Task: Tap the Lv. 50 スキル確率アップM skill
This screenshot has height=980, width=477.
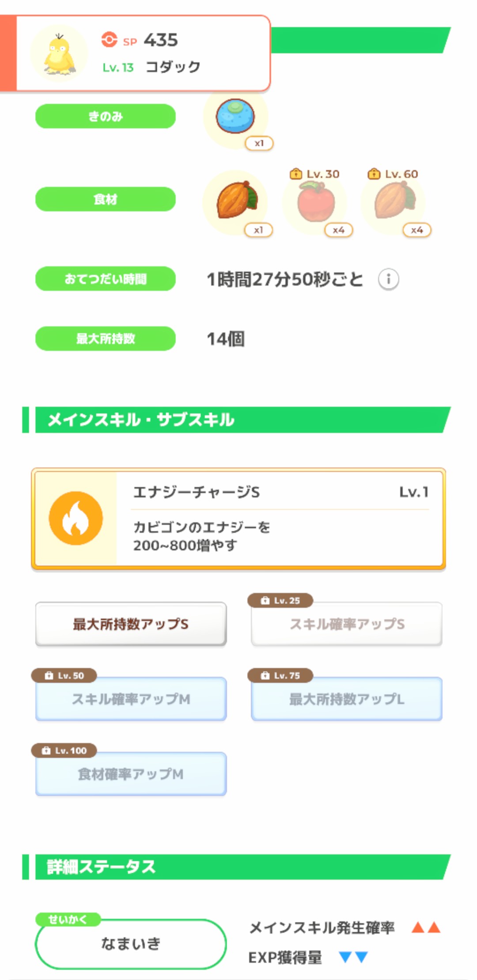Action: pyautogui.click(x=131, y=699)
